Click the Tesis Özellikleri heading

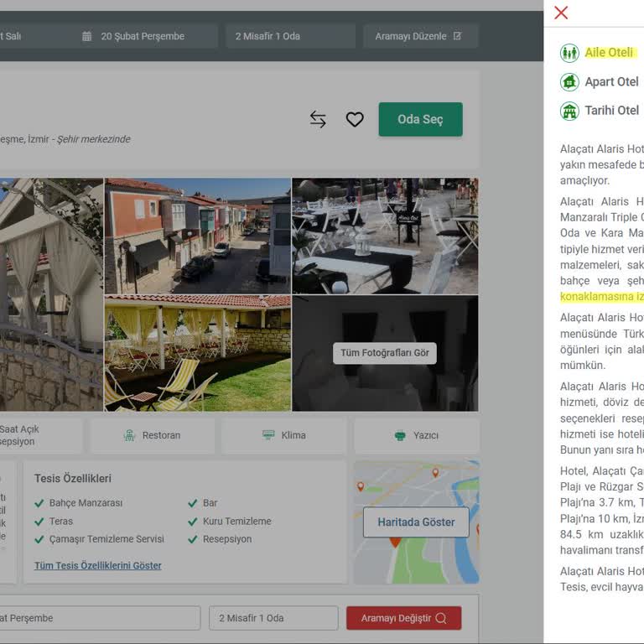click(73, 479)
